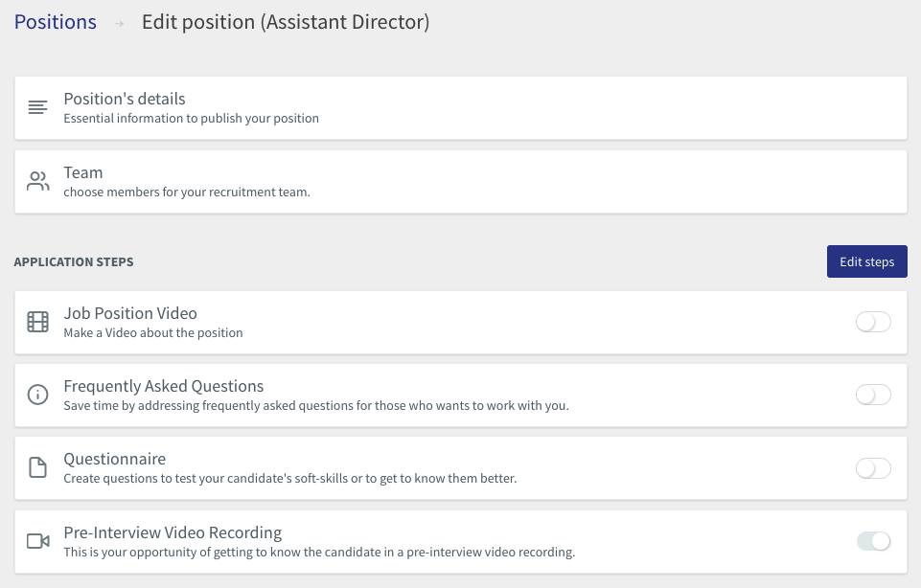Go back to Positions breadcrumb
This screenshot has height=588, width=921.
(56, 22)
